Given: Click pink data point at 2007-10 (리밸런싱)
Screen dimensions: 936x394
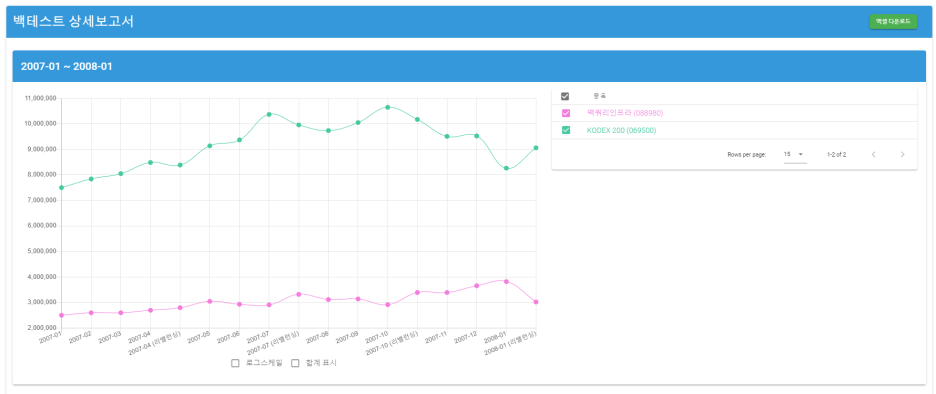Looking at the screenshot, I should [417, 292].
